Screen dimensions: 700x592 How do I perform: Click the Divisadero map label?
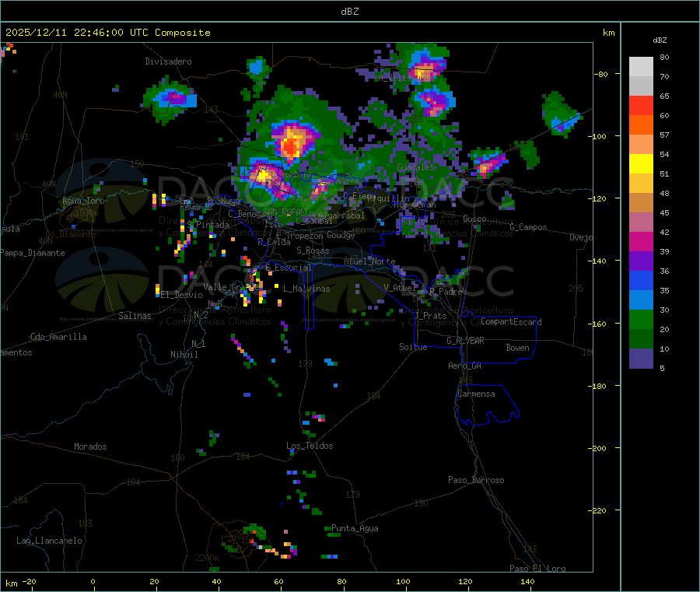coord(168,61)
